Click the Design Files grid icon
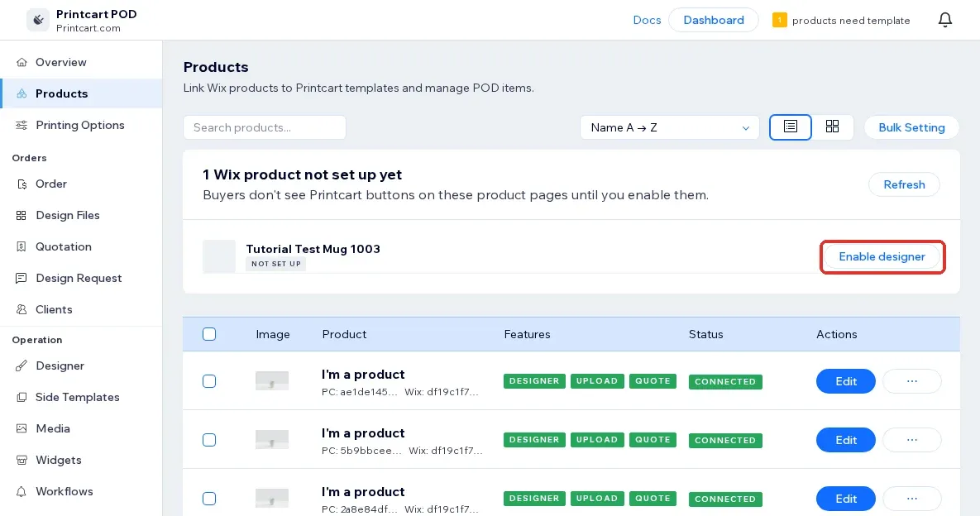This screenshot has height=516, width=980. pyautogui.click(x=22, y=215)
